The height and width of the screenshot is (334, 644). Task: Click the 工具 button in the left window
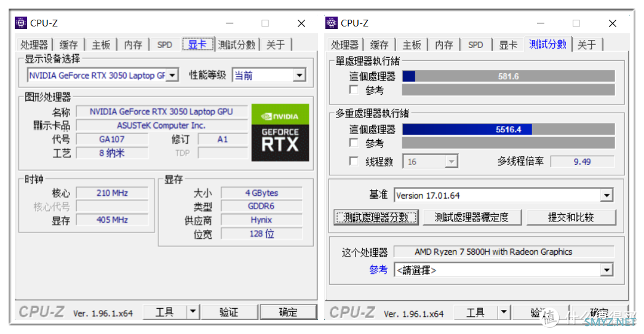click(165, 312)
